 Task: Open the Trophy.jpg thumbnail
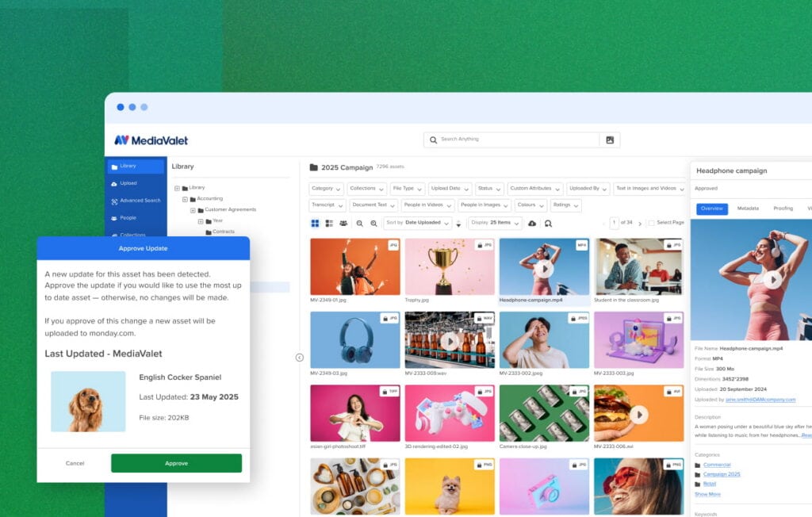450,266
